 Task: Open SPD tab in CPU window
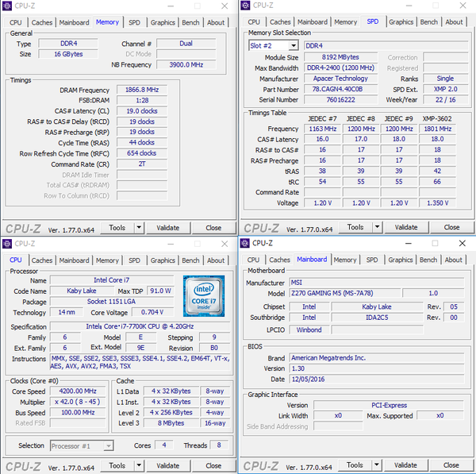(135, 260)
